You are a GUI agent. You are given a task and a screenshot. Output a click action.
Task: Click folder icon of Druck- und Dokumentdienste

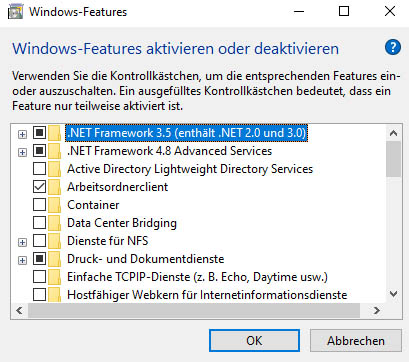tap(54, 259)
